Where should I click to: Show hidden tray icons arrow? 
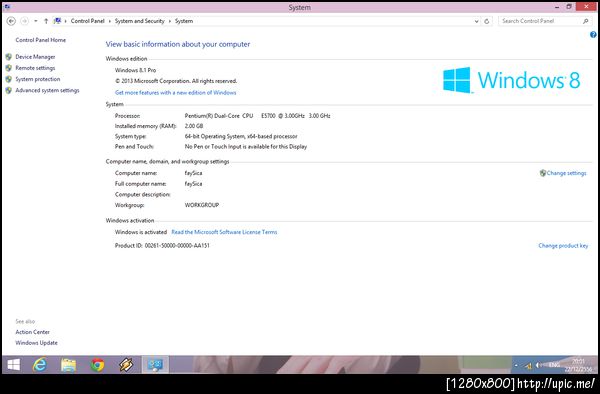(x=516, y=366)
